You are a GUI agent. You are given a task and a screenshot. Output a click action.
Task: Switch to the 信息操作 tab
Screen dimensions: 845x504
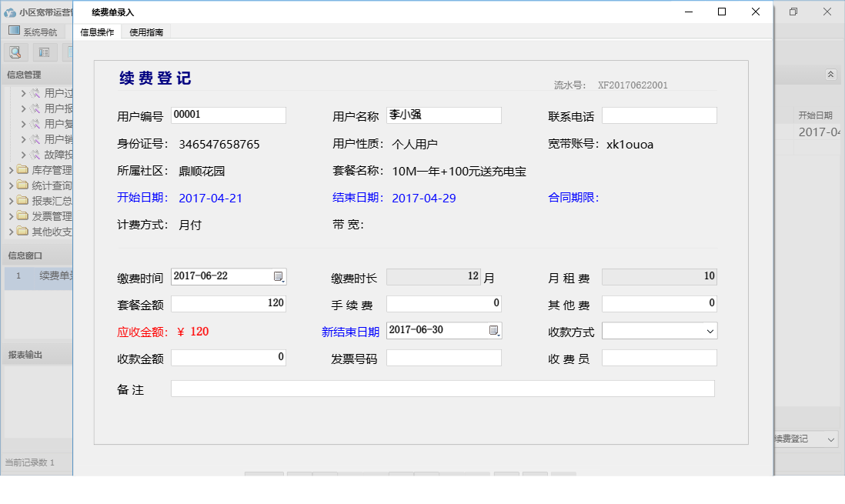(x=98, y=33)
